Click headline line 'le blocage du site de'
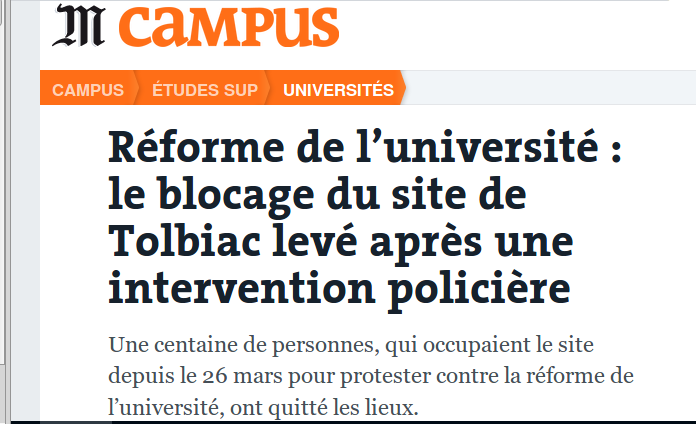 pyautogui.click(x=317, y=195)
